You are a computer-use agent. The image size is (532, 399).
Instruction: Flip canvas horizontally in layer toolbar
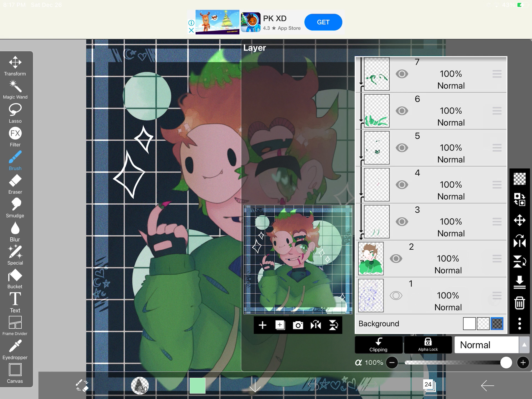point(316,325)
